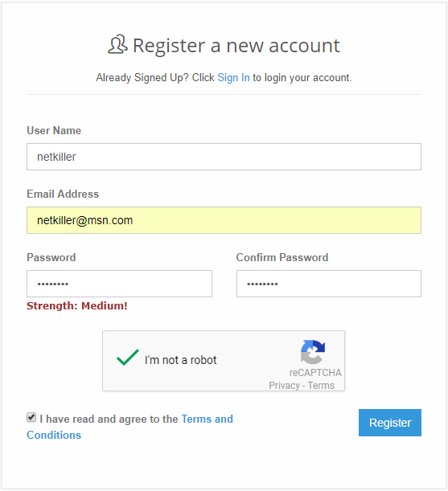Open reCAPTCHA Privacy link
This screenshot has height=491, width=448.
(x=284, y=385)
